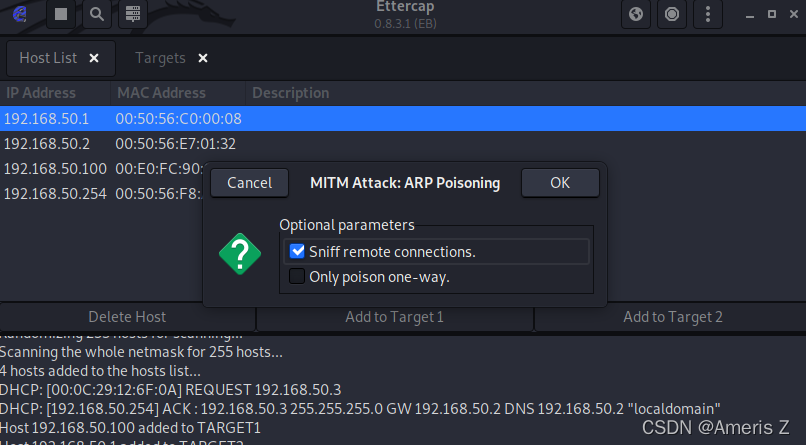806x445 pixels.
Task: Cancel the ARP Poisoning dialog
Action: tap(249, 183)
